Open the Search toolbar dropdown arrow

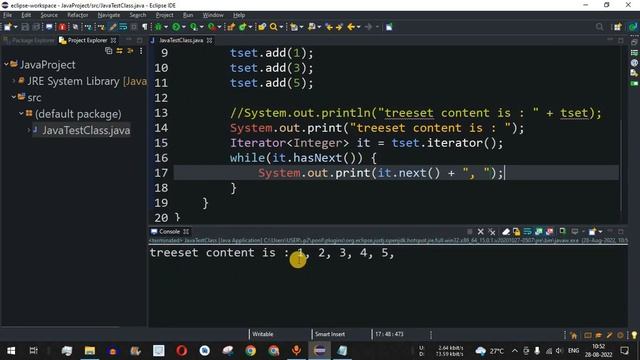click(x=281, y=27)
